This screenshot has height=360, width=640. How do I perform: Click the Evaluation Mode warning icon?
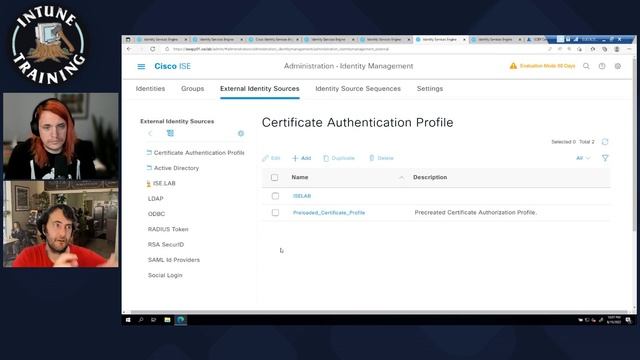513,66
